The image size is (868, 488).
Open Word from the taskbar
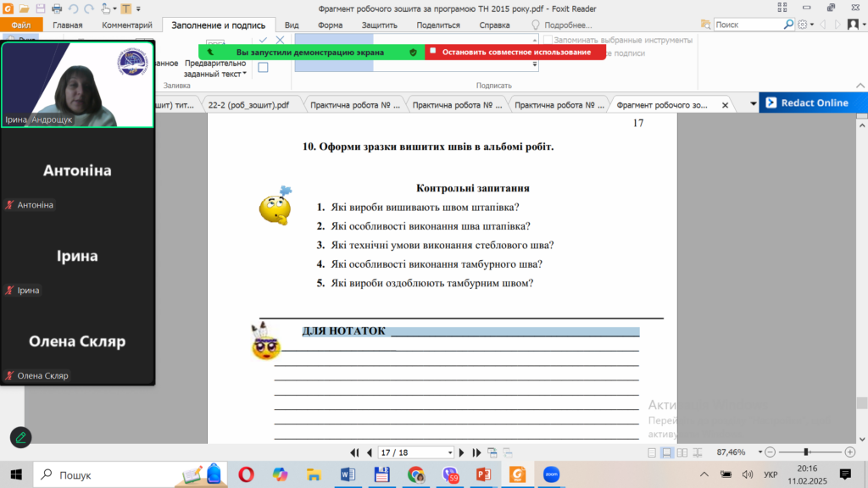(348, 474)
